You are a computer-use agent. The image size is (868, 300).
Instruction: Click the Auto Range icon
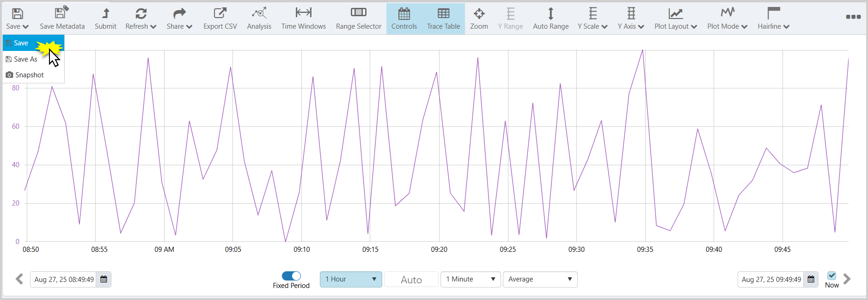[550, 13]
